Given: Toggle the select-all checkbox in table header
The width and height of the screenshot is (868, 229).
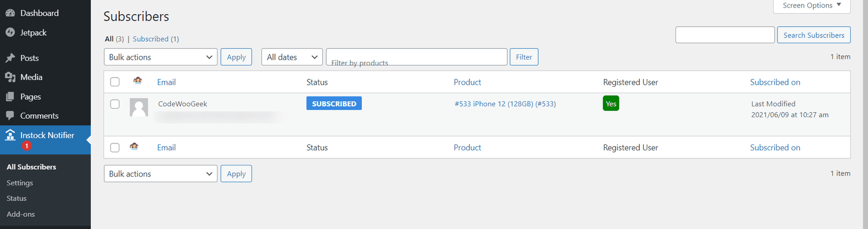Looking at the screenshot, I should [115, 82].
